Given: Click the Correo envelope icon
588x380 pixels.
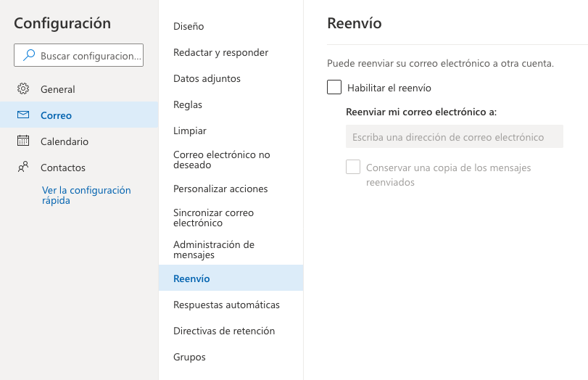Looking at the screenshot, I should click(x=23, y=115).
